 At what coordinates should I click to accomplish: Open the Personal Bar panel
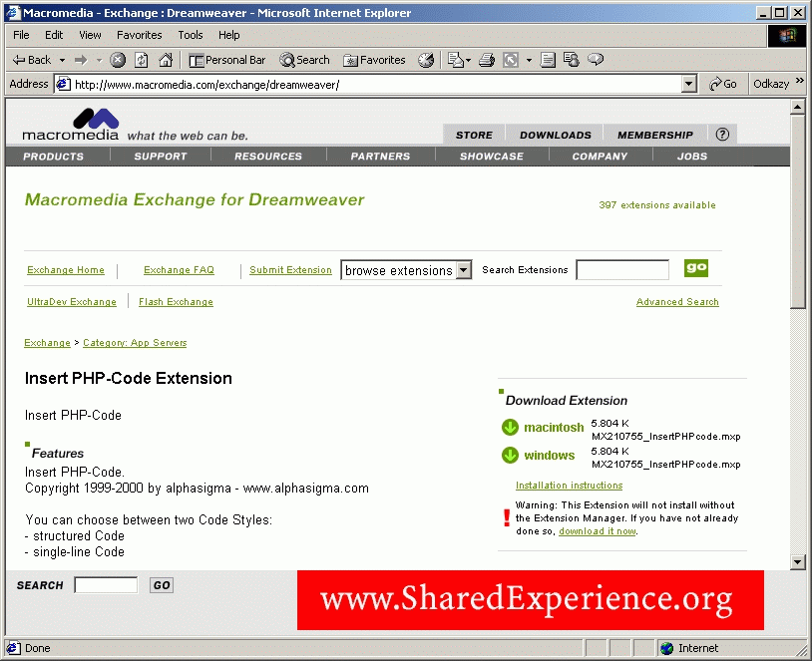pos(226,60)
